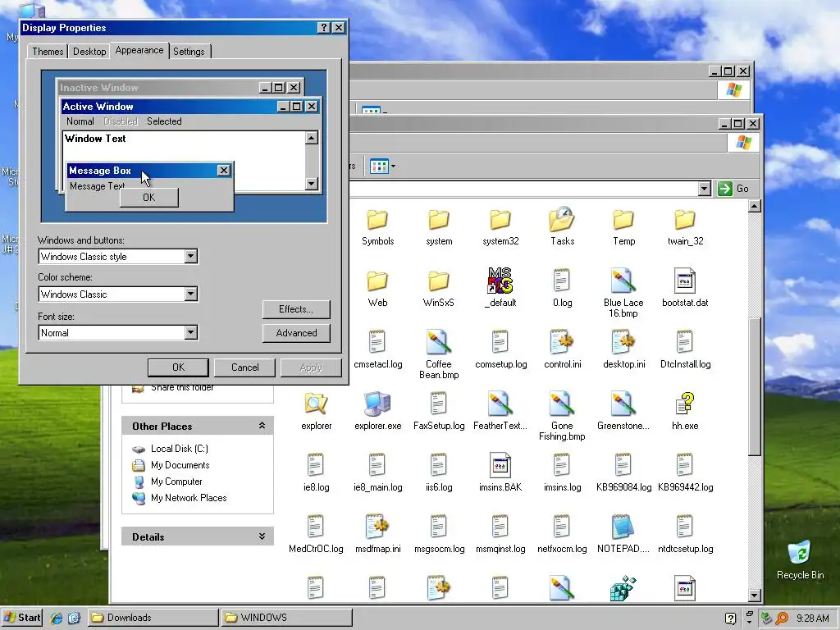This screenshot has height=630, width=840.
Task: Select the control.ini file icon
Action: [x=562, y=342]
